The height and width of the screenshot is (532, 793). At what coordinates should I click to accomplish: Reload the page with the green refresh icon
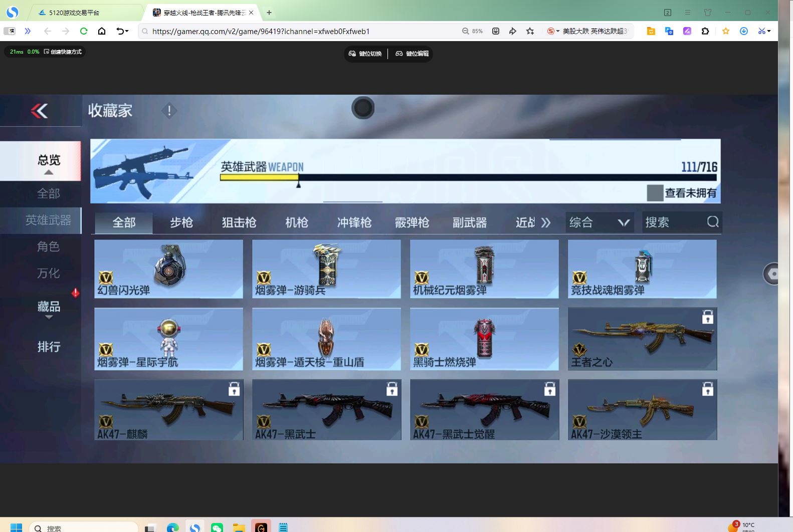point(84,31)
